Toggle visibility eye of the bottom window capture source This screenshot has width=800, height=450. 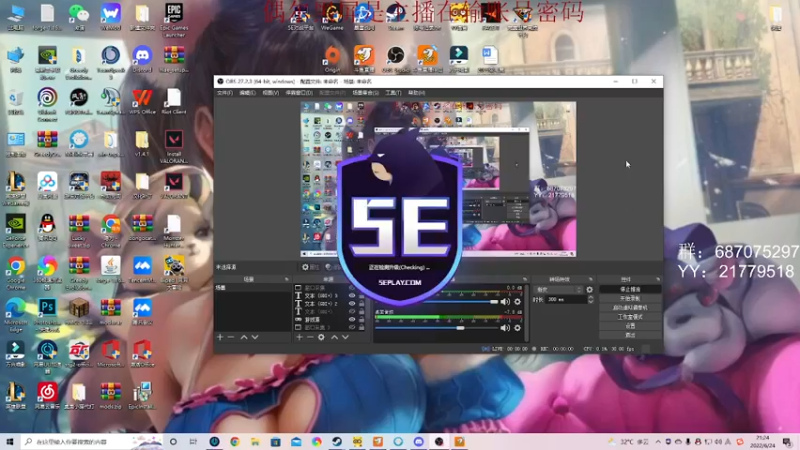(352, 327)
